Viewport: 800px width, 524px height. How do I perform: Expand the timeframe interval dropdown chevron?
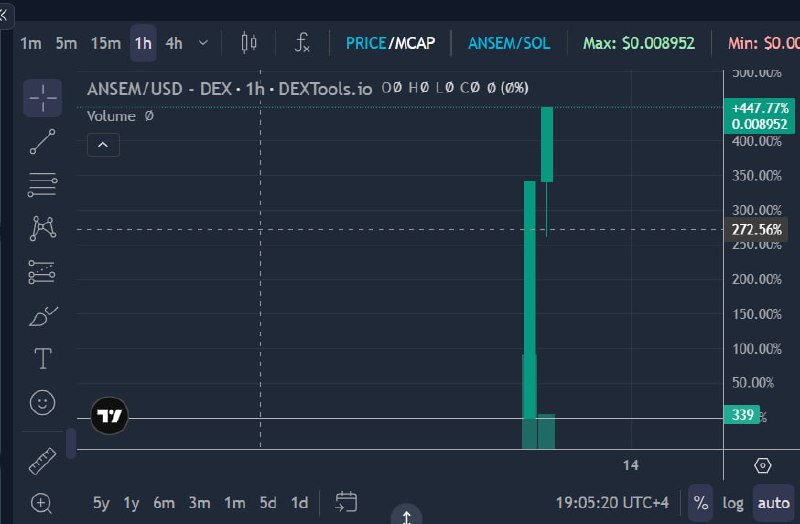203,43
